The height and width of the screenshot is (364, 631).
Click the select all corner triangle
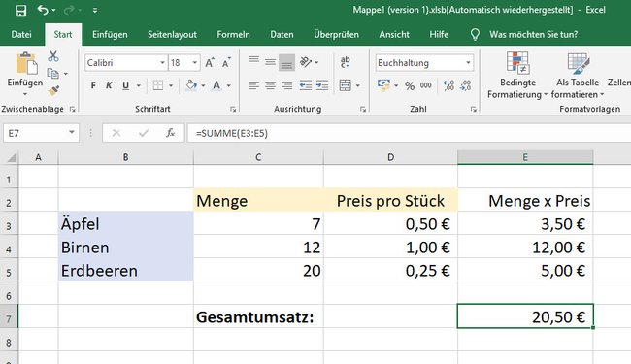tap(11, 157)
